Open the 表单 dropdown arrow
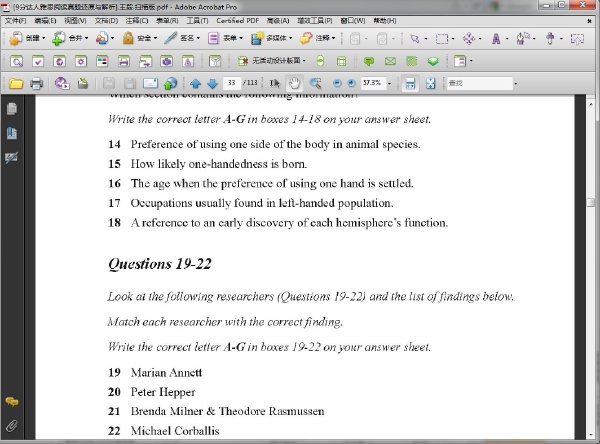Image resolution: width=600 pixels, height=444 pixels. (x=241, y=38)
